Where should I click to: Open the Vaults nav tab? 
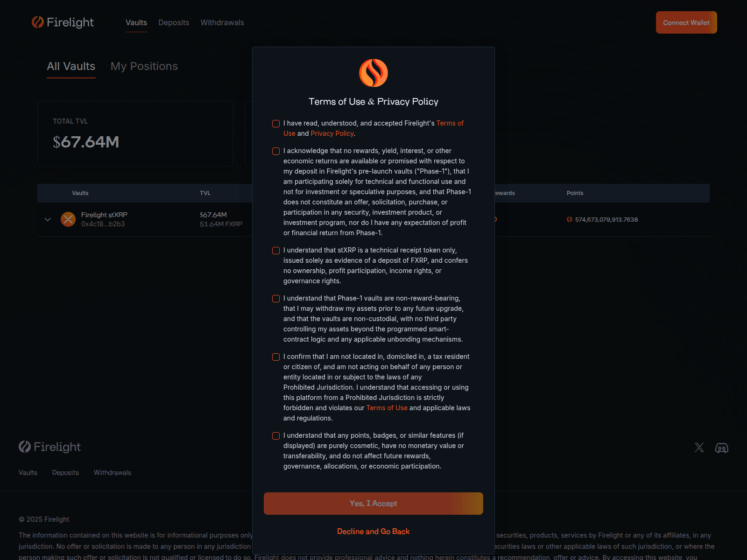(136, 22)
